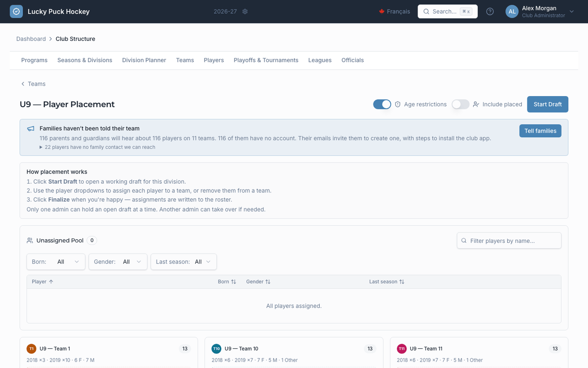The height and width of the screenshot is (368, 588).
Task: Switch to Seasons & Divisions tab
Action: tap(85, 60)
